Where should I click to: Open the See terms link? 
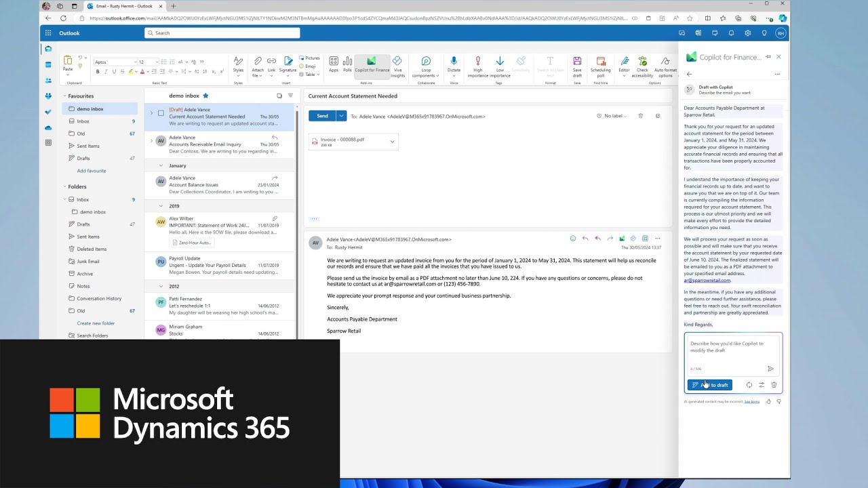tap(752, 401)
